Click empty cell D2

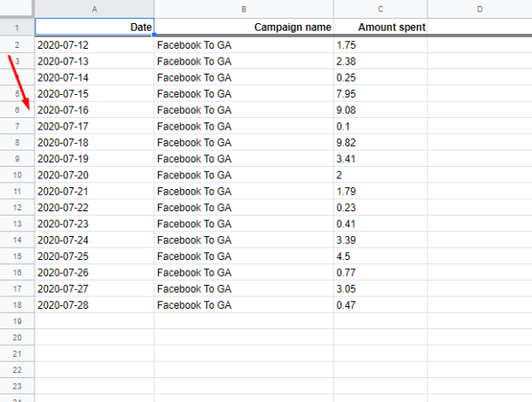tap(480, 45)
